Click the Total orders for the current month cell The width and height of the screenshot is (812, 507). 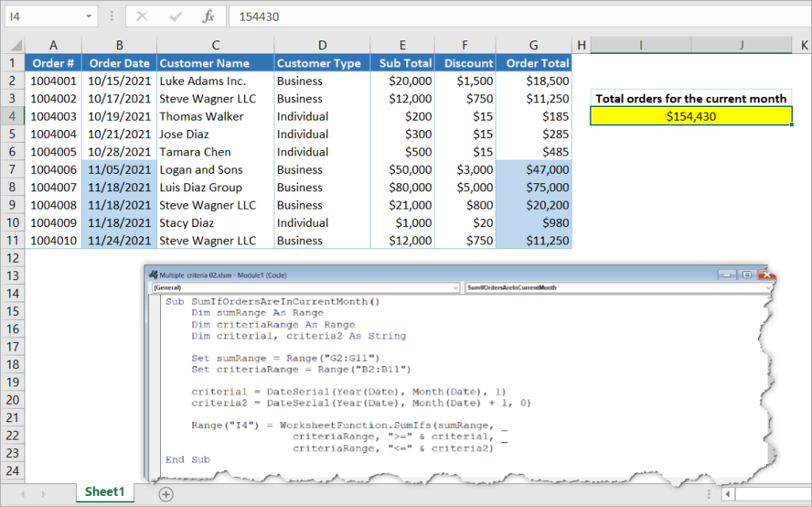(691, 98)
